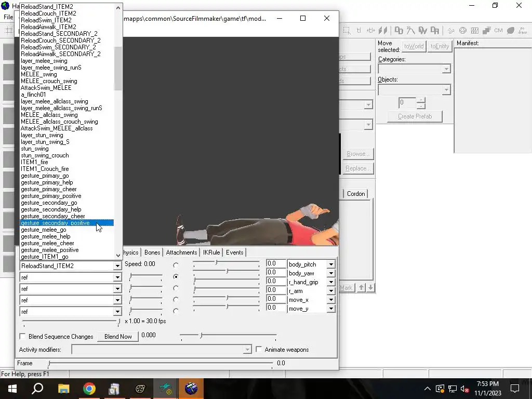Image resolution: width=532 pixels, height=399 pixels.
Task: Click the 'OR' toolbar icon in Hammer
Action: 435,31
